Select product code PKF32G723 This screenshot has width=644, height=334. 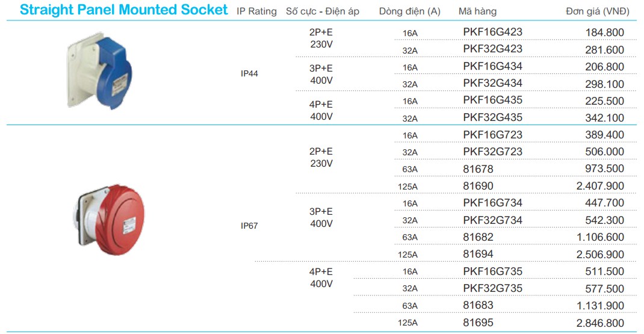(x=492, y=152)
